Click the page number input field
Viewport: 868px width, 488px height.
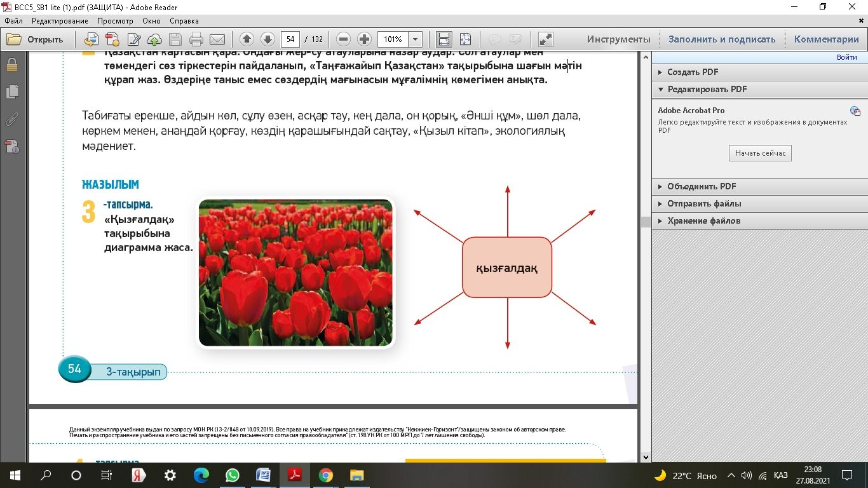tap(290, 39)
